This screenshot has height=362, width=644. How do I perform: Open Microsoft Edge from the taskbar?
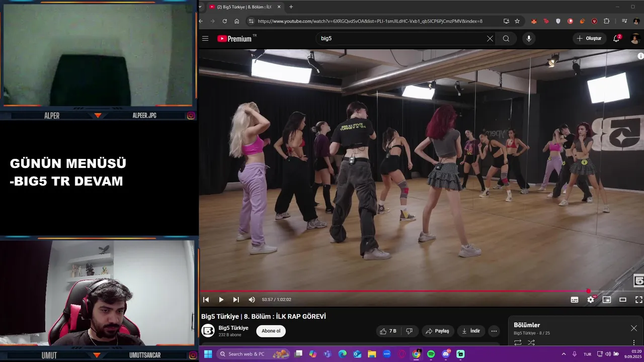pos(343,354)
